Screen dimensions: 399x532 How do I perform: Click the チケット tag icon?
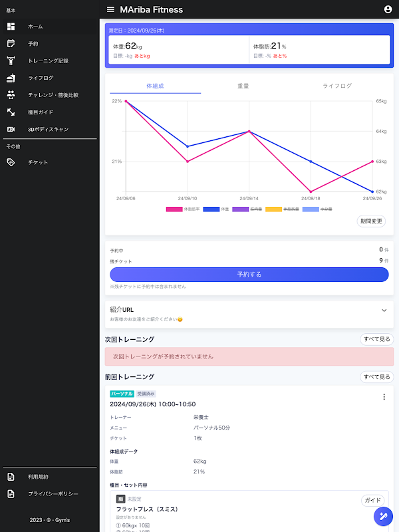[11, 162]
